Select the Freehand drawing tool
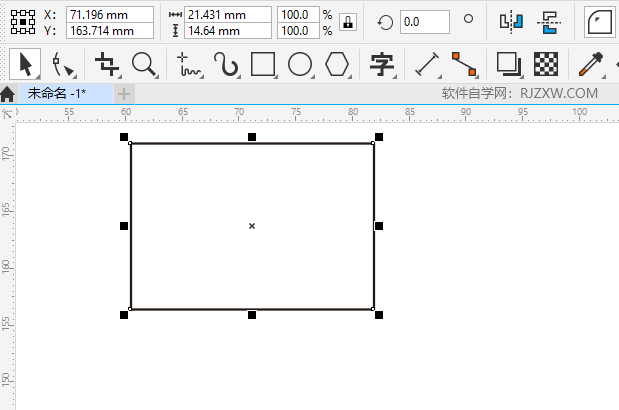The height and width of the screenshot is (410, 619). tap(188, 65)
